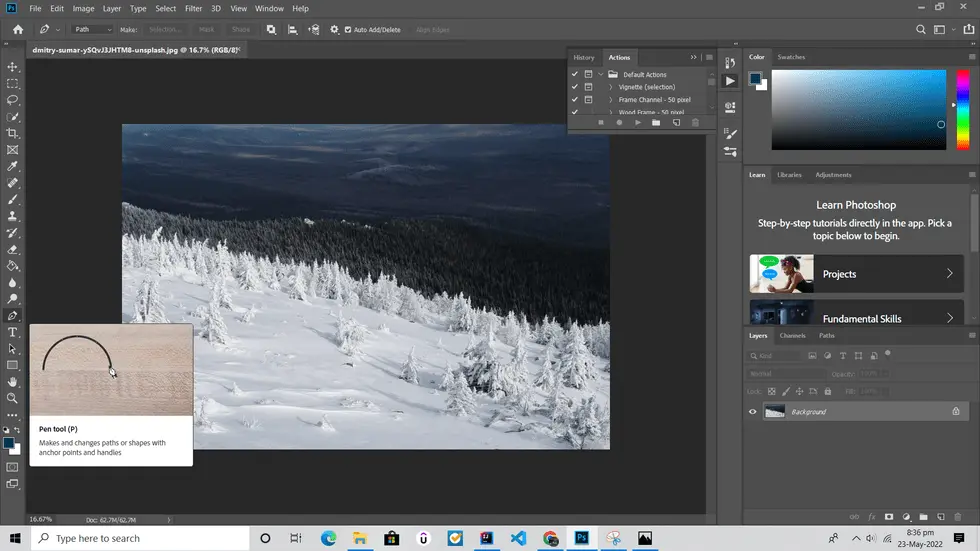The height and width of the screenshot is (551, 980).
Task: Select the Rectangular Marquee tool
Action: 13,84
